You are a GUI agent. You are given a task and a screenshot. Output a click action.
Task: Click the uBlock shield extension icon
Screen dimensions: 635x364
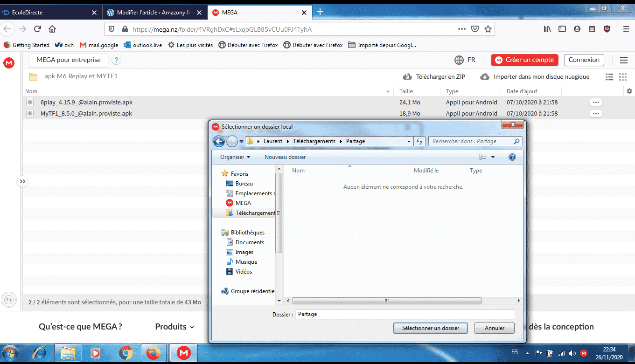tap(607, 29)
